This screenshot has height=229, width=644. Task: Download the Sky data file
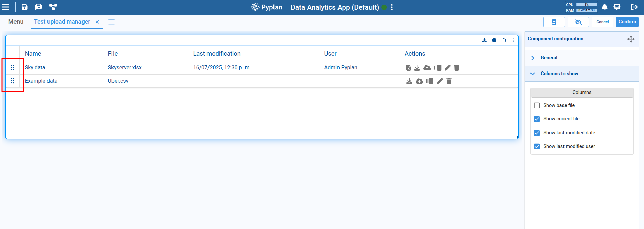pos(417,68)
